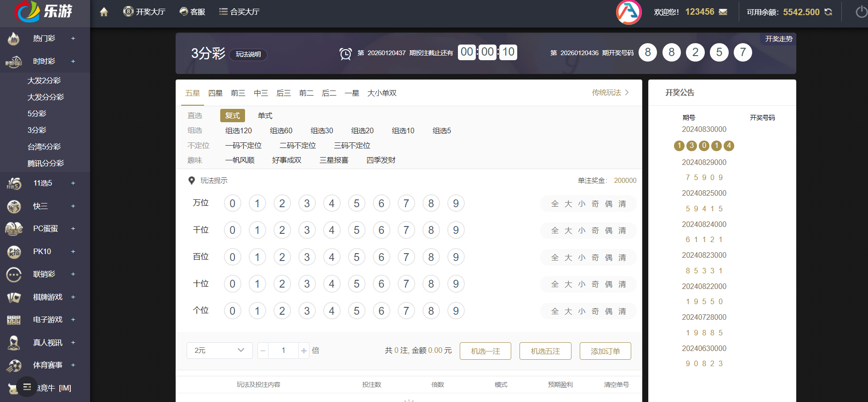Expand the 热门彩 sidebar category
868x402 pixels.
73,39
